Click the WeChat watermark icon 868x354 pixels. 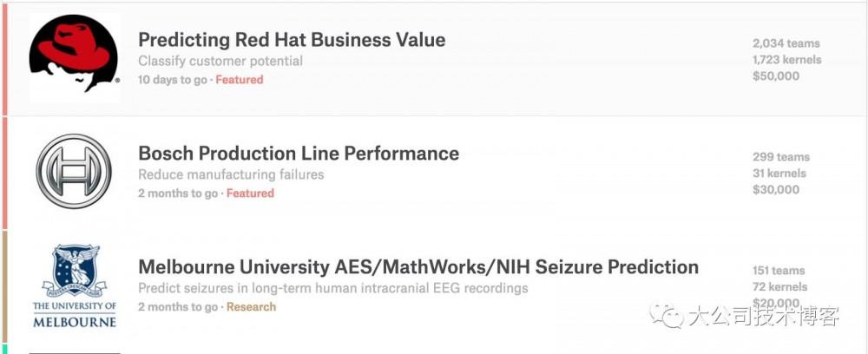tap(667, 315)
